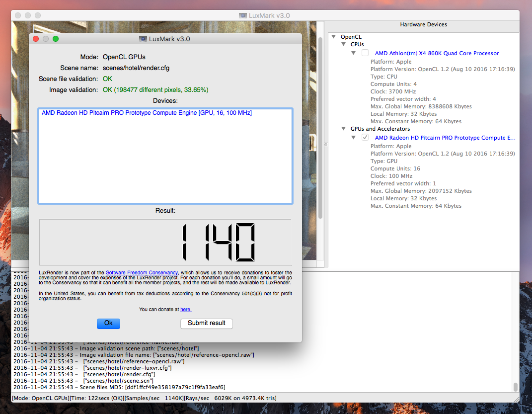Click the Hardware Devices panel header
The image size is (532, 414).
click(x=423, y=24)
